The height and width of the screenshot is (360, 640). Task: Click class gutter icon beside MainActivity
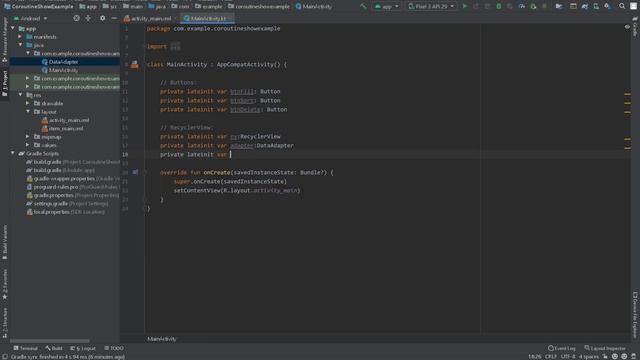(135, 64)
